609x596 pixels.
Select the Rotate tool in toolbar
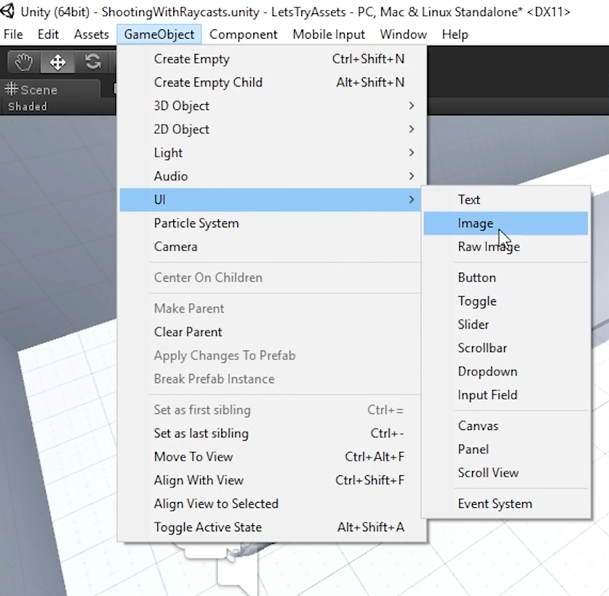point(93,62)
